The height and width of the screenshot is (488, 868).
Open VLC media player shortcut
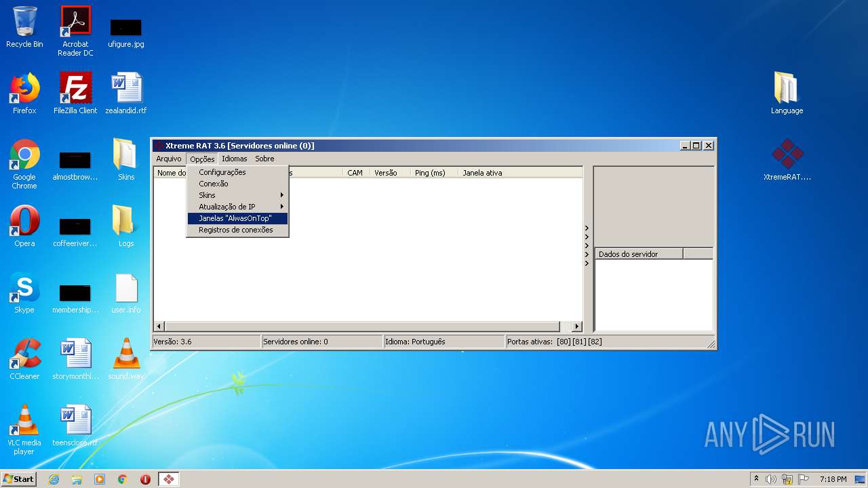(24, 430)
